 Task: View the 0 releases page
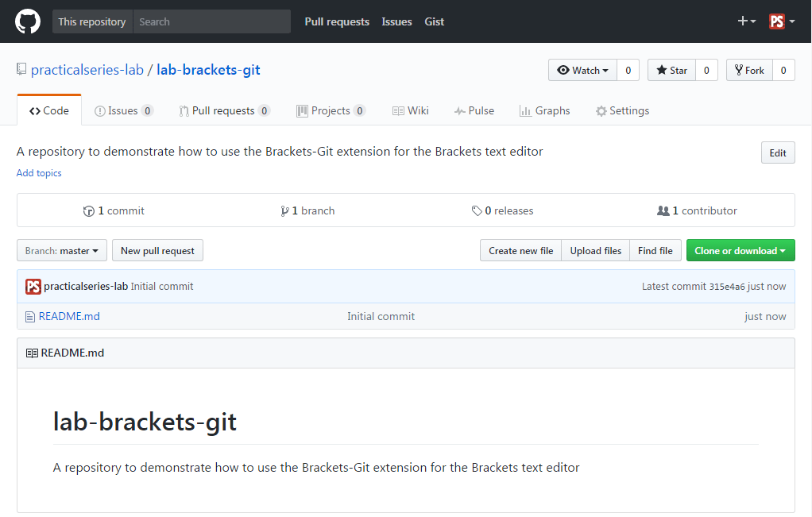(502, 210)
